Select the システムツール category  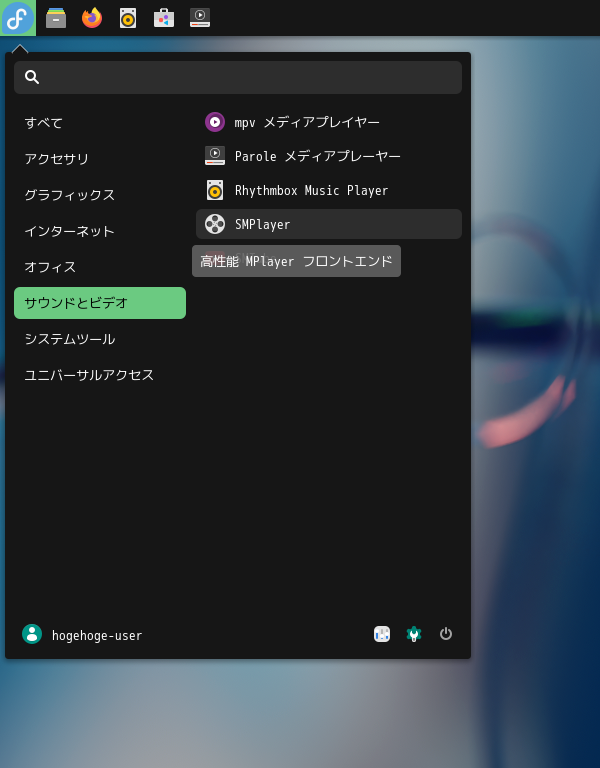coord(100,339)
